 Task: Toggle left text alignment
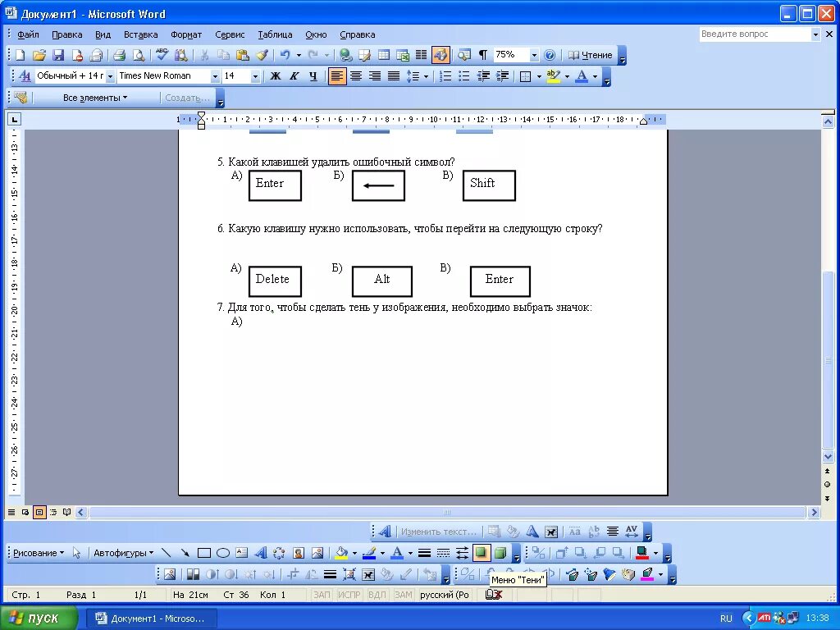337,76
